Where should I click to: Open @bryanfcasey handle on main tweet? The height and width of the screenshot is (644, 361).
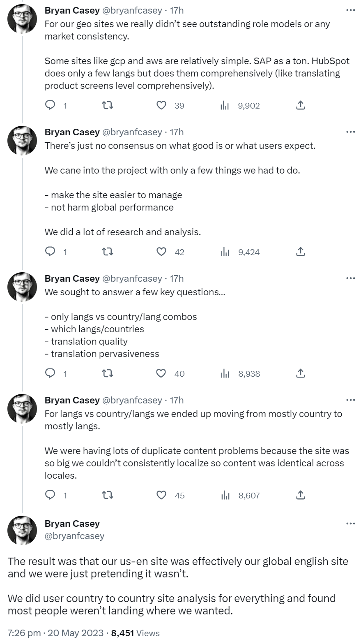(74, 536)
